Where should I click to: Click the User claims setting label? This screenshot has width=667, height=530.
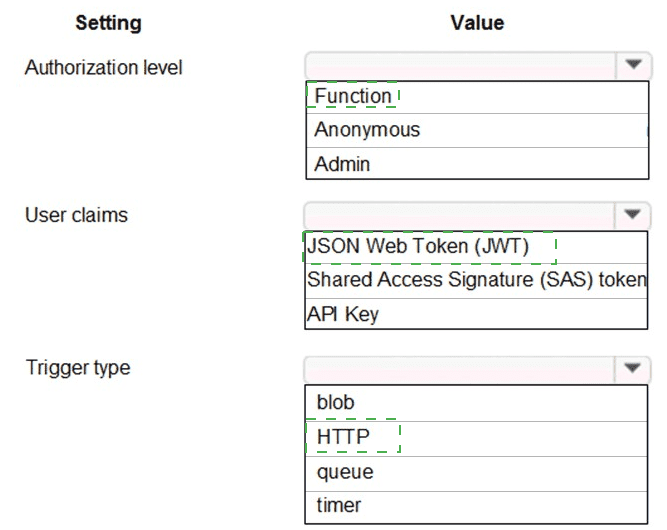click(76, 215)
